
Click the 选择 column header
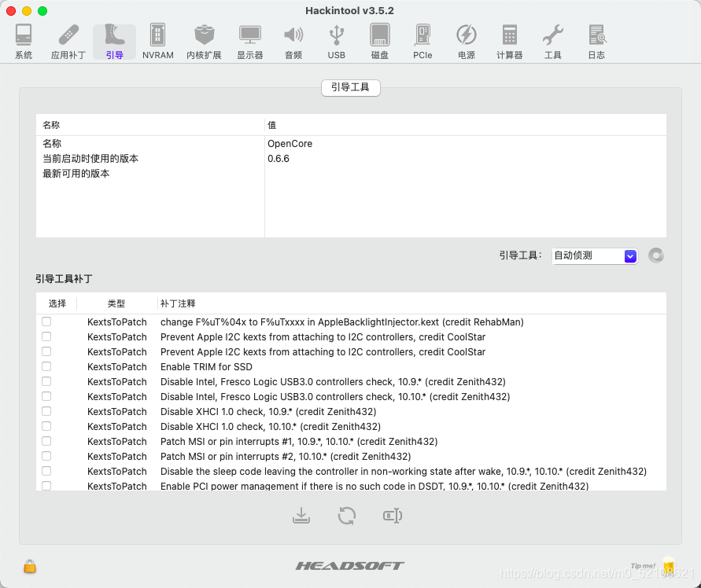[57, 303]
